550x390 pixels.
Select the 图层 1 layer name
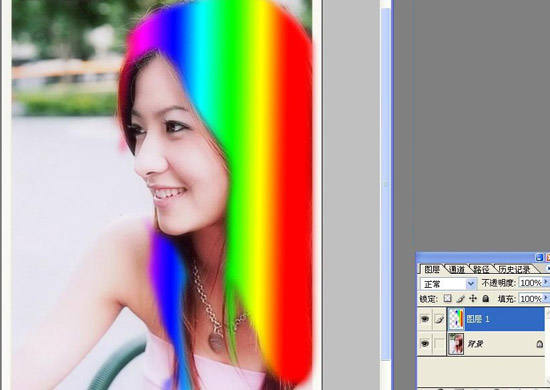tap(478, 319)
